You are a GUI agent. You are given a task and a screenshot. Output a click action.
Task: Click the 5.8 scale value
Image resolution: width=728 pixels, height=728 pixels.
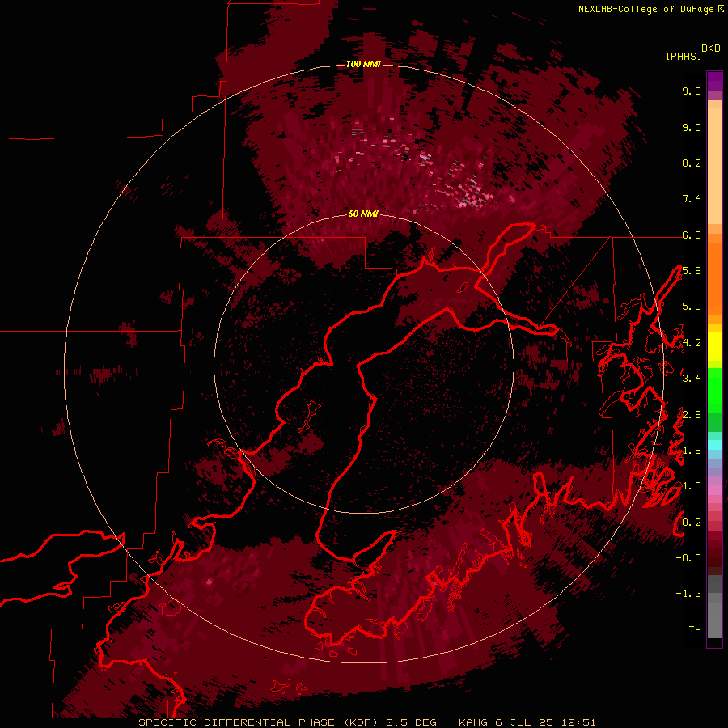(692, 271)
